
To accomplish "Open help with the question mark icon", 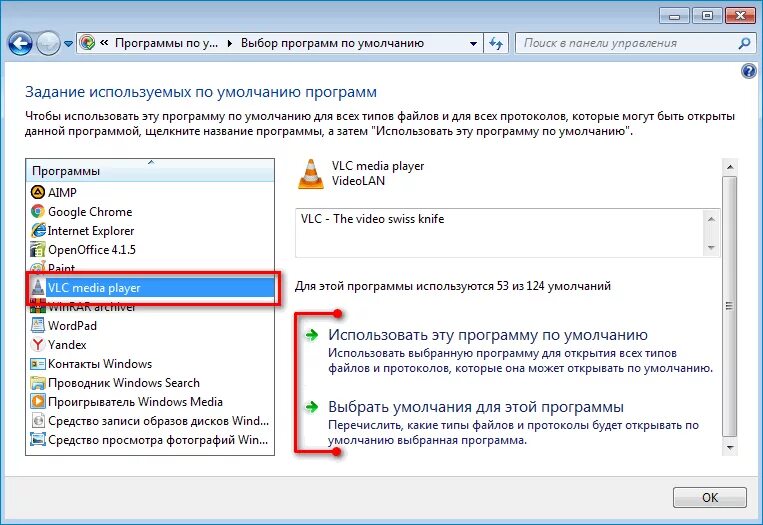I will (x=748, y=72).
